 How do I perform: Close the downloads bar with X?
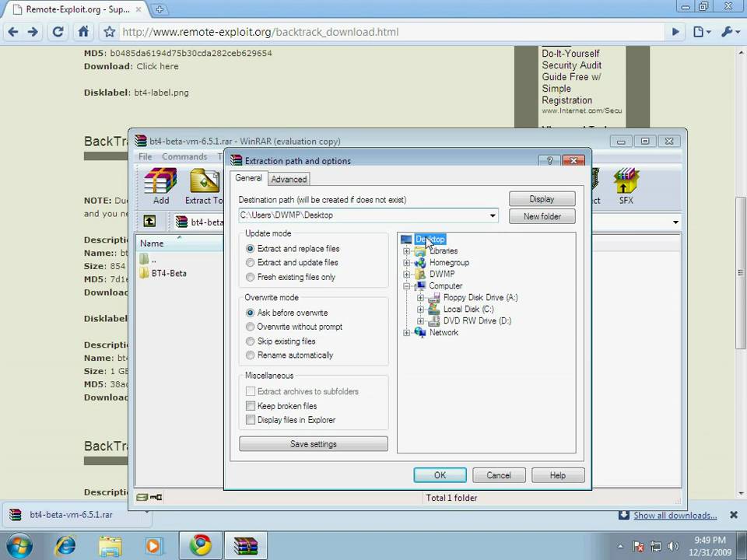pos(734,515)
